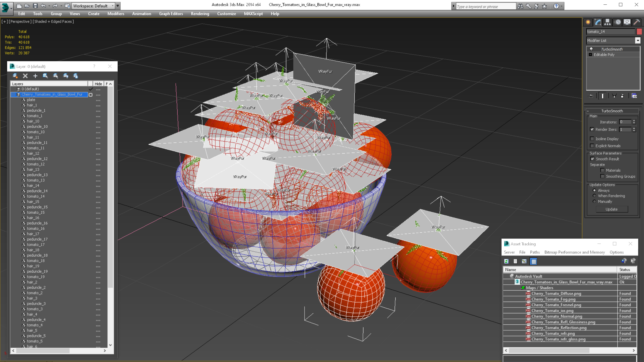The image size is (644, 362).
Task: Collapse the TurboSmooth rollout
Action: point(588,111)
